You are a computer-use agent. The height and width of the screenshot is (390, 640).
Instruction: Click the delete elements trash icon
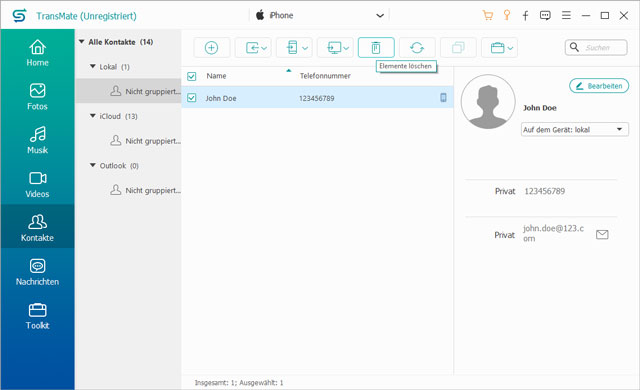[376, 48]
